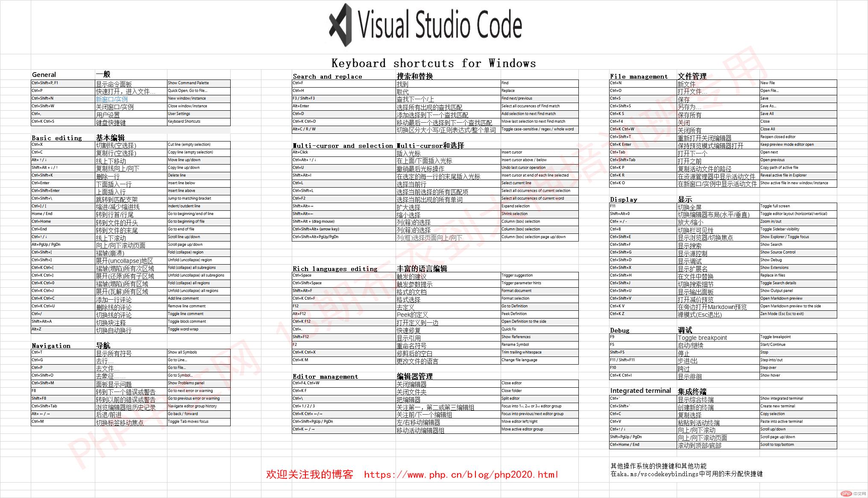Click the 'Copy line (empty selection)' cell

click(x=199, y=153)
